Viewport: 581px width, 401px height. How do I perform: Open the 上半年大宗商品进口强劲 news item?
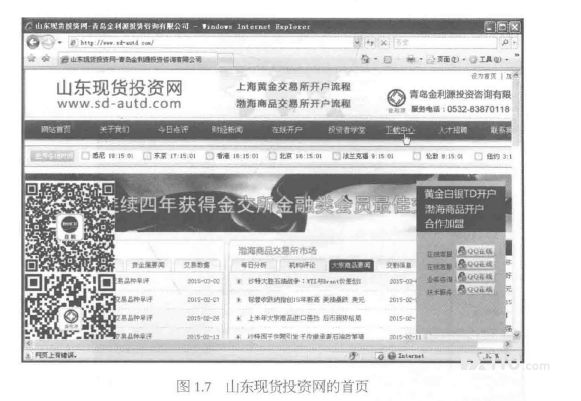click(x=305, y=318)
